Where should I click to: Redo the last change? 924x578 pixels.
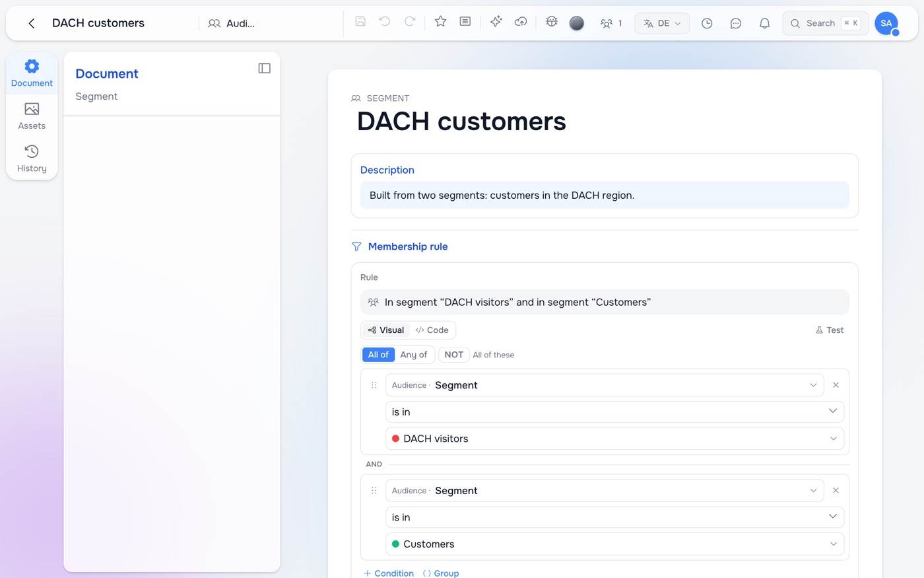pos(410,22)
